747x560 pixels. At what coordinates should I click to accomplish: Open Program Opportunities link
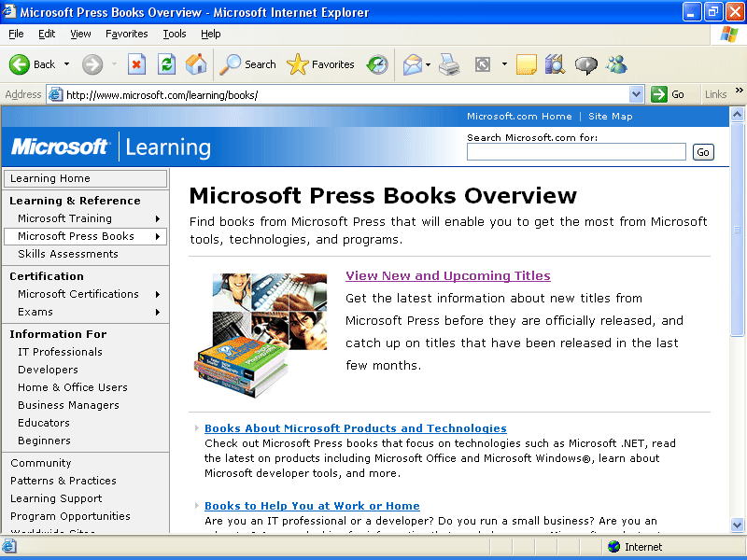coord(71,516)
